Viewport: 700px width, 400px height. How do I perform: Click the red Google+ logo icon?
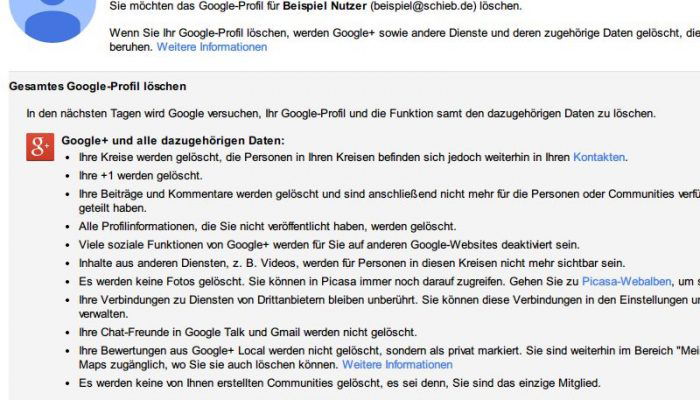40,146
